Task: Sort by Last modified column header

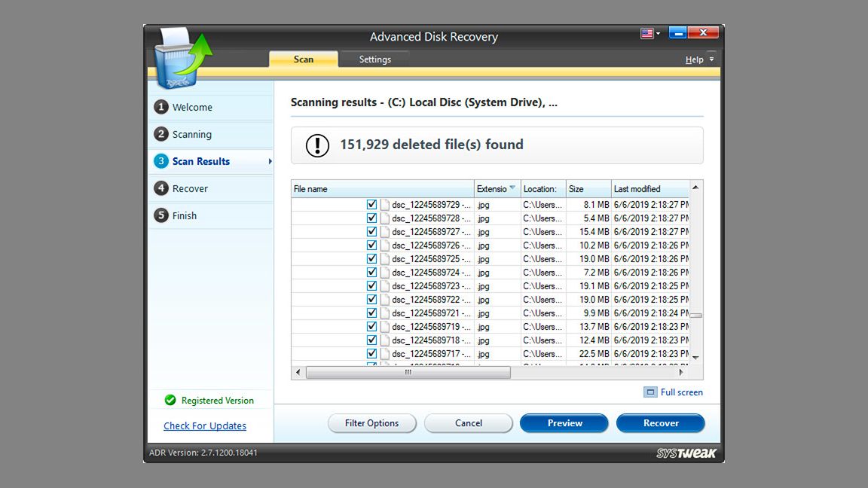Action: (650, 189)
